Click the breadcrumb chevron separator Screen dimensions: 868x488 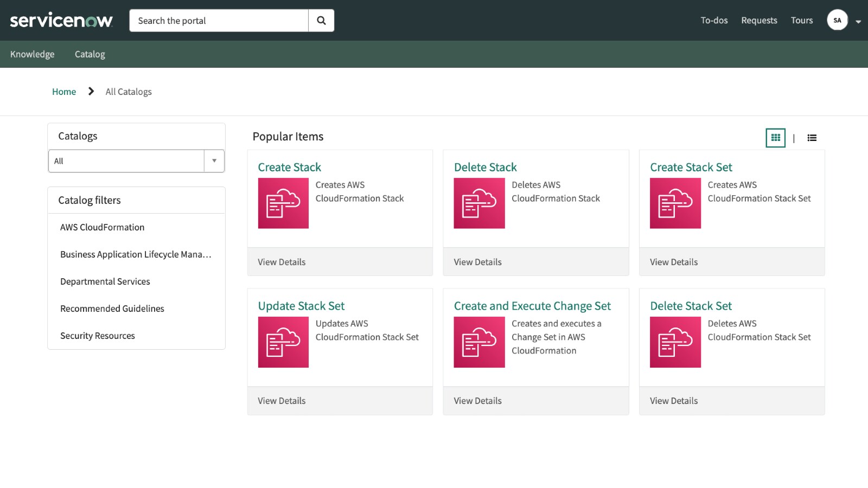click(91, 91)
